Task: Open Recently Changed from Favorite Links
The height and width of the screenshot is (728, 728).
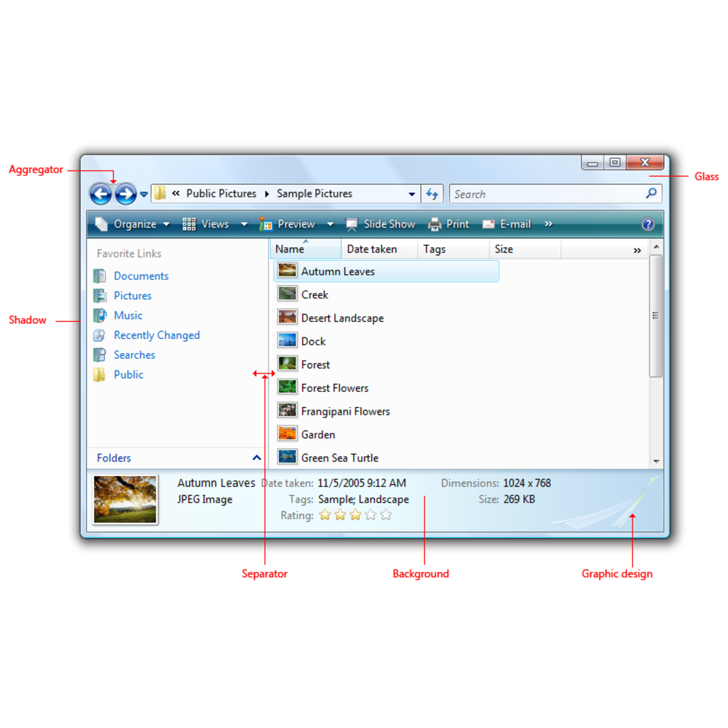Action: coord(156,335)
